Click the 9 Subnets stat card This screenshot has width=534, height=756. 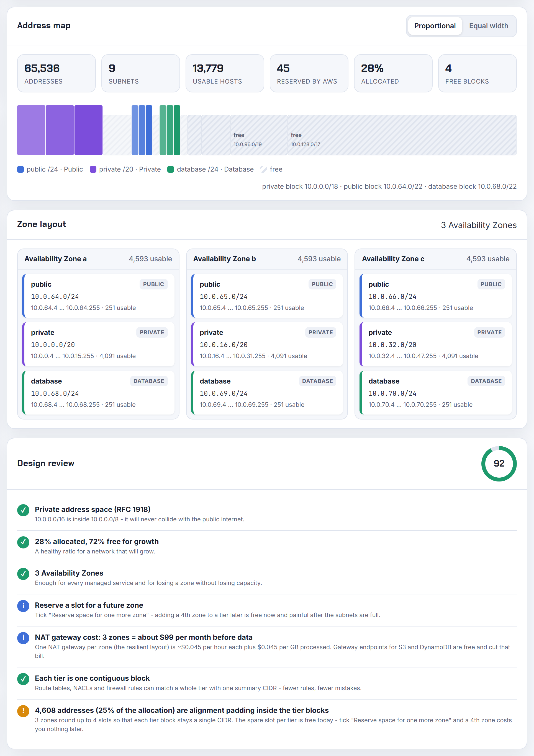click(x=141, y=73)
